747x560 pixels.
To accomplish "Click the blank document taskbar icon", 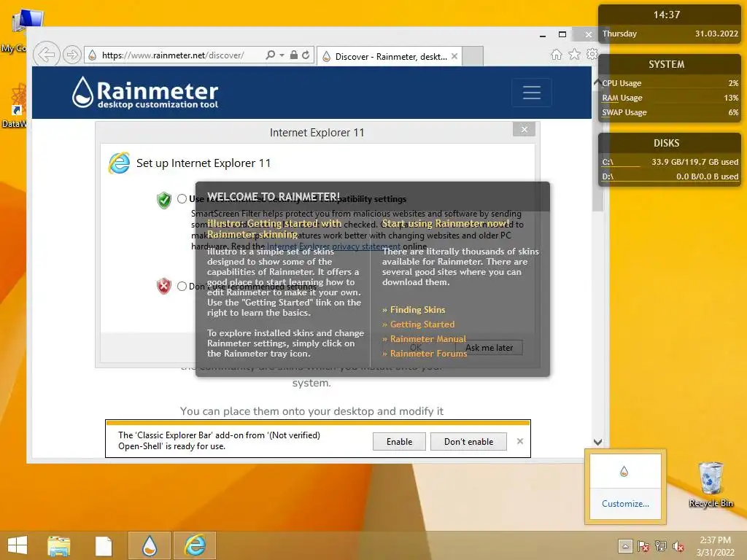I will (x=104, y=545).
